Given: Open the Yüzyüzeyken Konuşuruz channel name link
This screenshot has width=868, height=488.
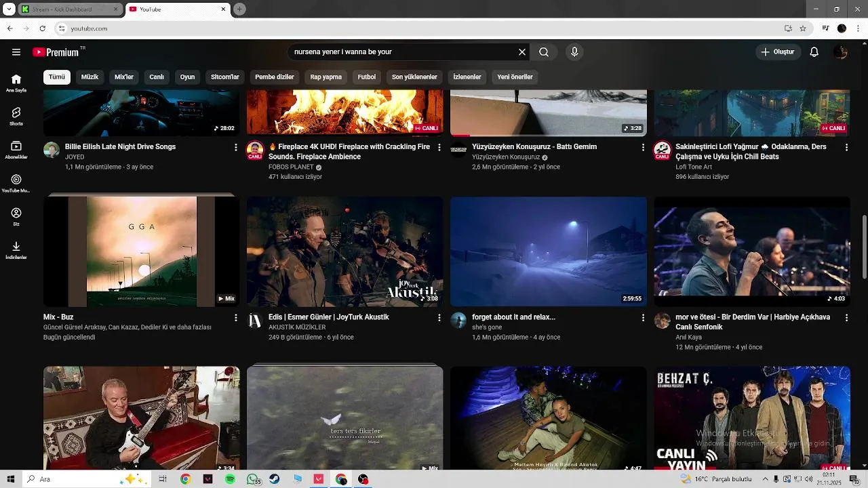Looking at the screenshot, I should coord(506,157).
